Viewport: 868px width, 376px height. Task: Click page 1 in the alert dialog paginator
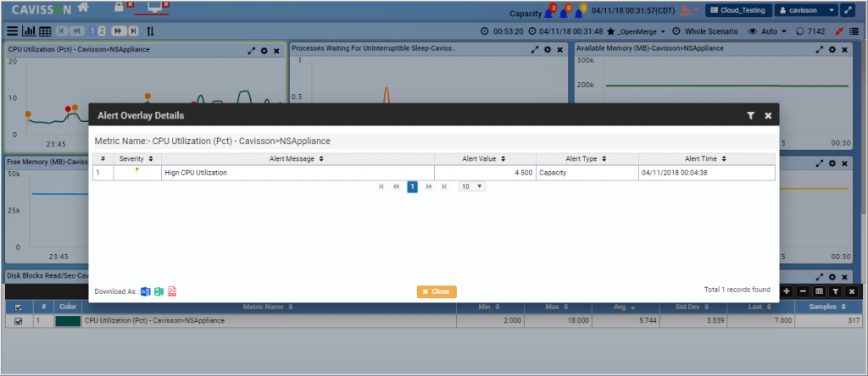coord(413,187)
